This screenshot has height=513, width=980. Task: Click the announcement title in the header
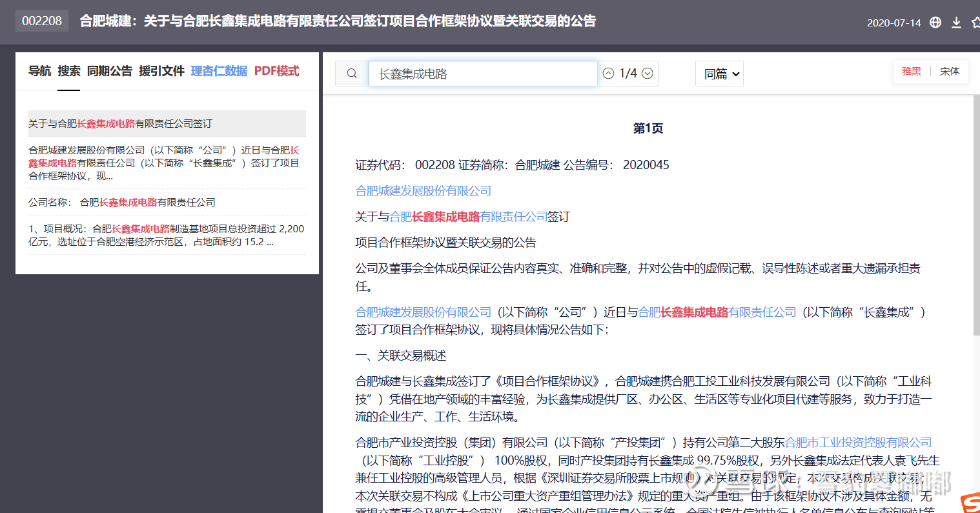(x=338, y=21)
